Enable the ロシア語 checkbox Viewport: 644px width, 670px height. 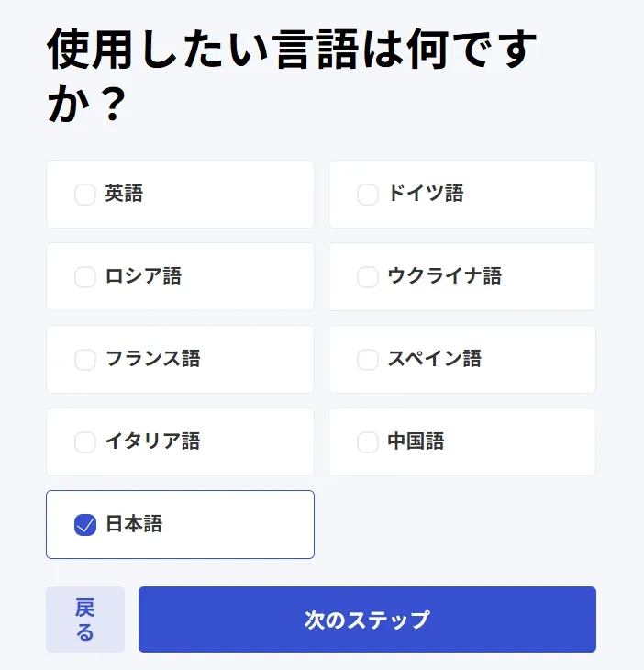85,277
